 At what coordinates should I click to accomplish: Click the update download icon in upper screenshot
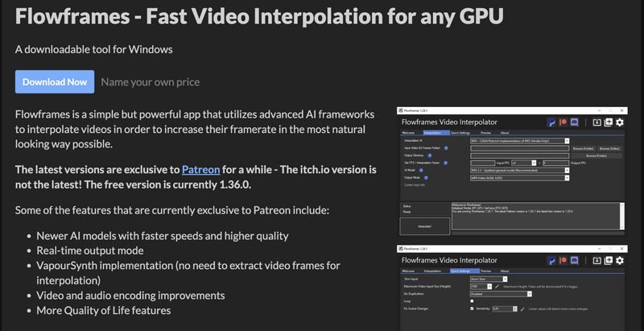(x=597, y=122)
